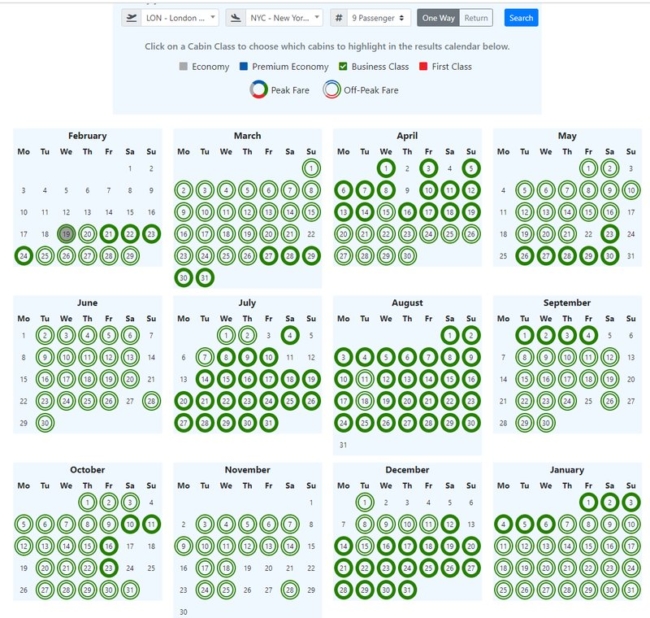Image resolution: width=650 pixels, height=618 pixels.
Task: Switch to the One Way trip option
Action: [x=438, y=18]
